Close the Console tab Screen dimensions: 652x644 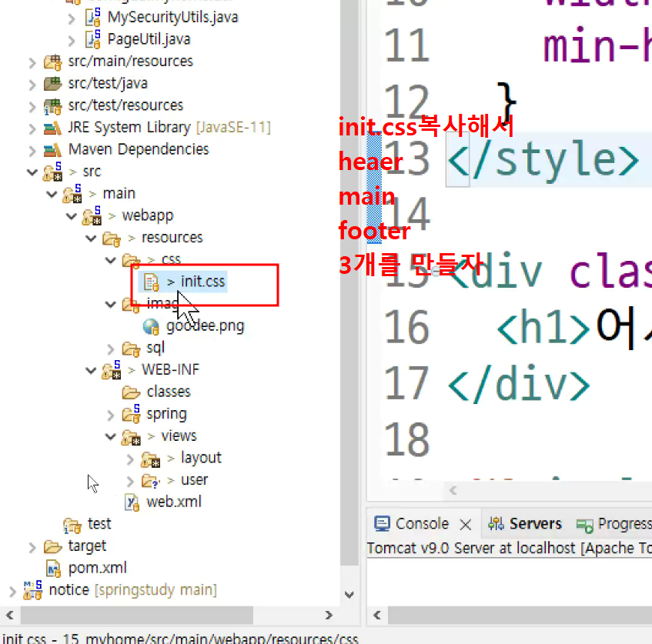pos(466,525)
